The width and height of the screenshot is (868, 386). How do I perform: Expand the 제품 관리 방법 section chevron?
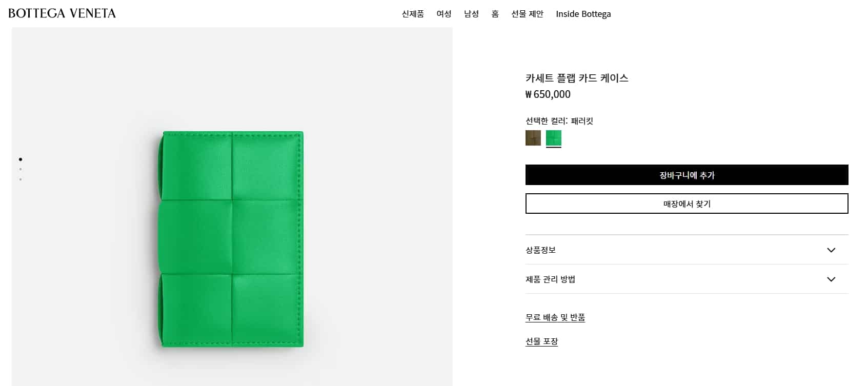point(831,279)
